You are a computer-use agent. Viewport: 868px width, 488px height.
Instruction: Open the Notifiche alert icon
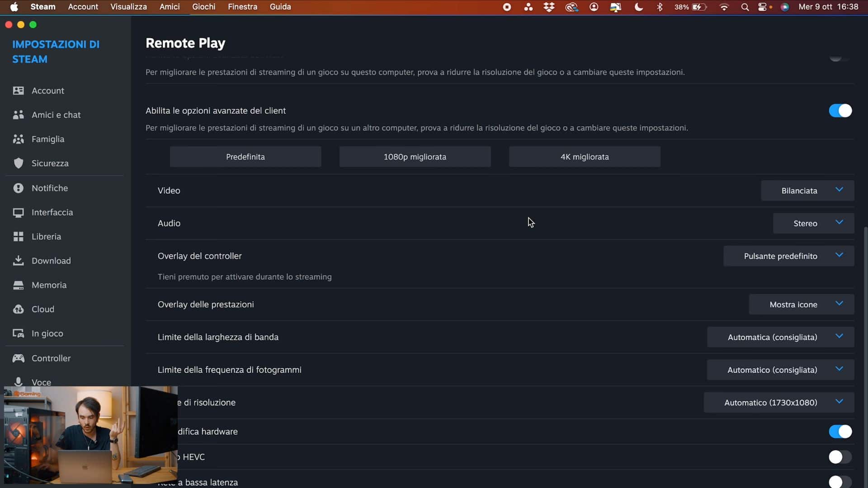(x=18, y=188)
